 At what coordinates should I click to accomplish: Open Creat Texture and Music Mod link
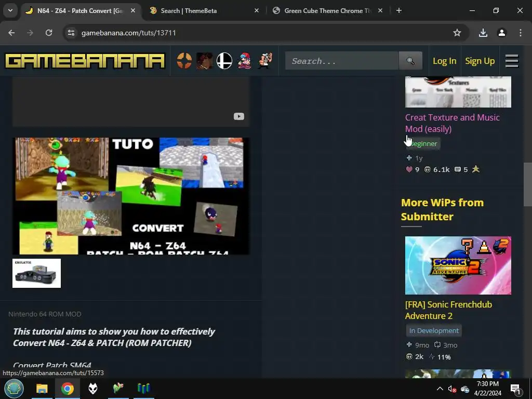click(453, 123)
